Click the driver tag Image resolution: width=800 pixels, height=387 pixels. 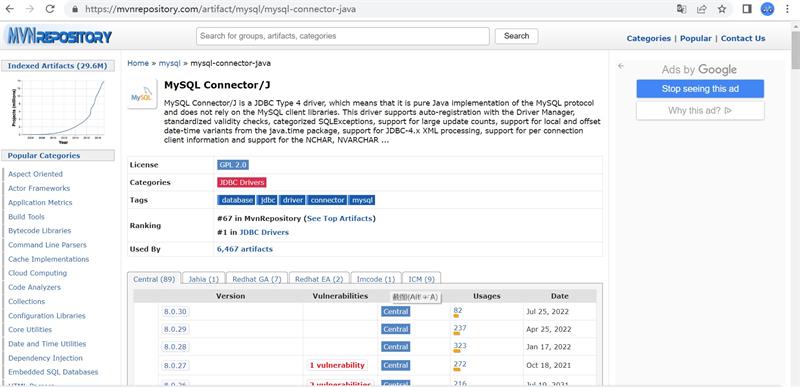pos(293,200)
